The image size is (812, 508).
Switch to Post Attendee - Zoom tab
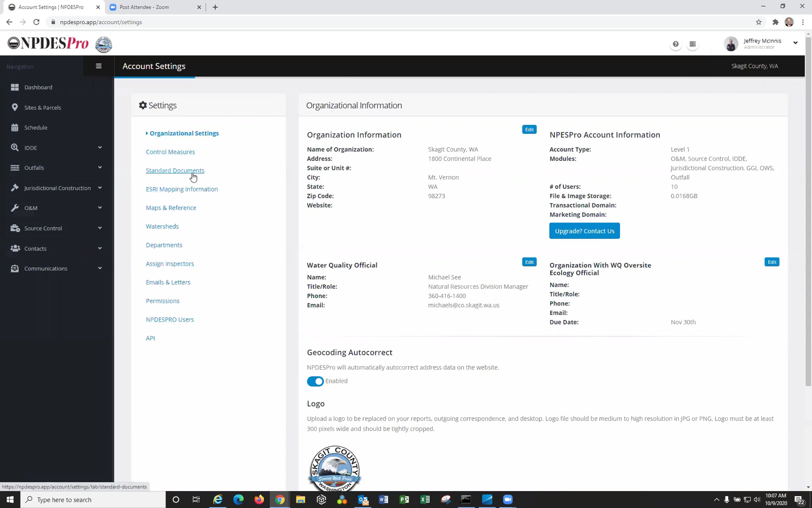pyautogui.click(x=144, y=7)
